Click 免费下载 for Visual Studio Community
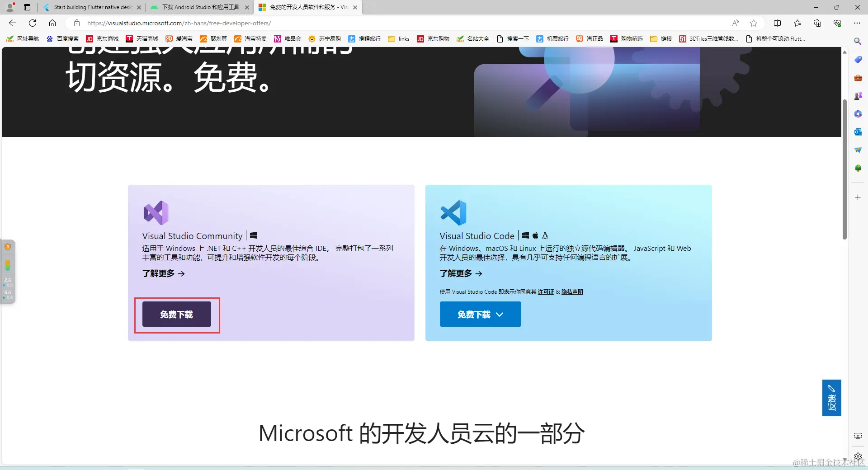Viewport: 868px width, 470px height. click(x=177, y=314)
